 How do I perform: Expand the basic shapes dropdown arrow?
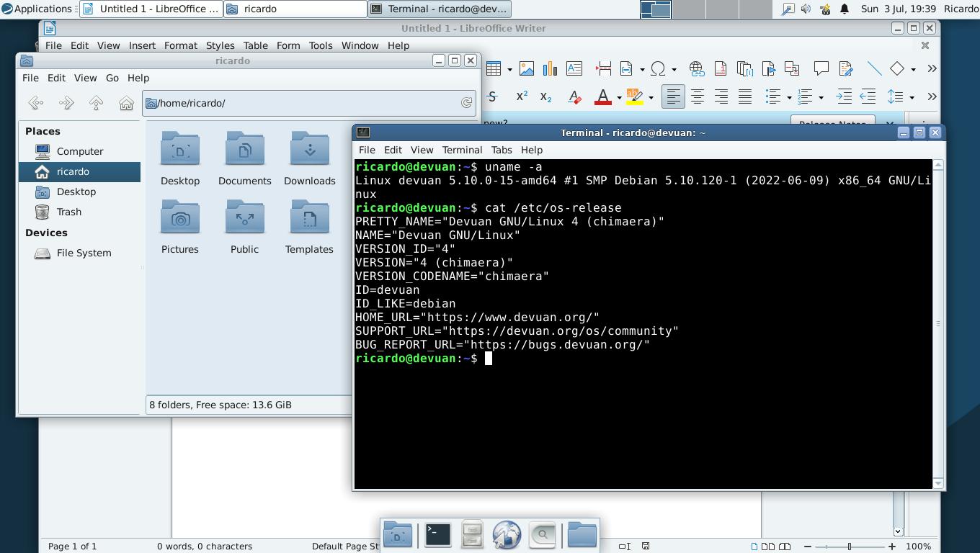click(913, 69)
